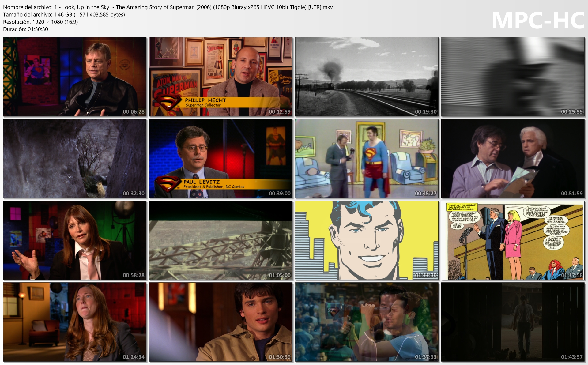Click the MPC-HC logo text
Viewport: 588px width, 365px height.
[538, 21]
